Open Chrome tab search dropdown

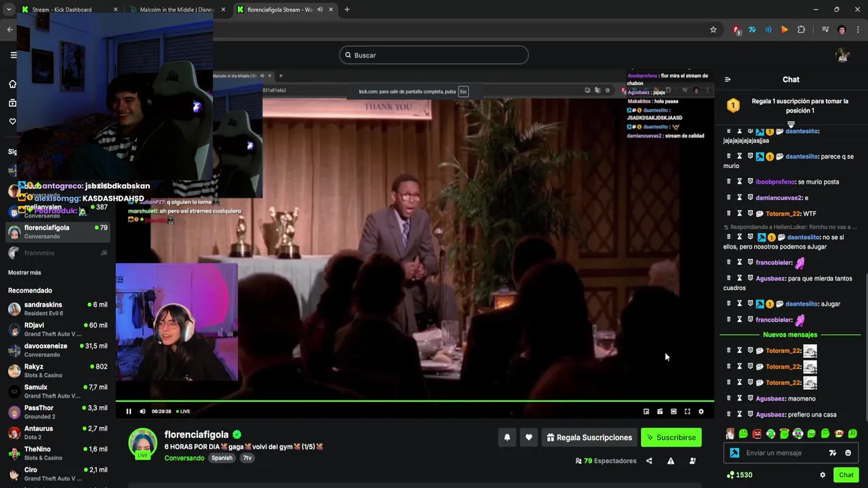click(9, 9)
